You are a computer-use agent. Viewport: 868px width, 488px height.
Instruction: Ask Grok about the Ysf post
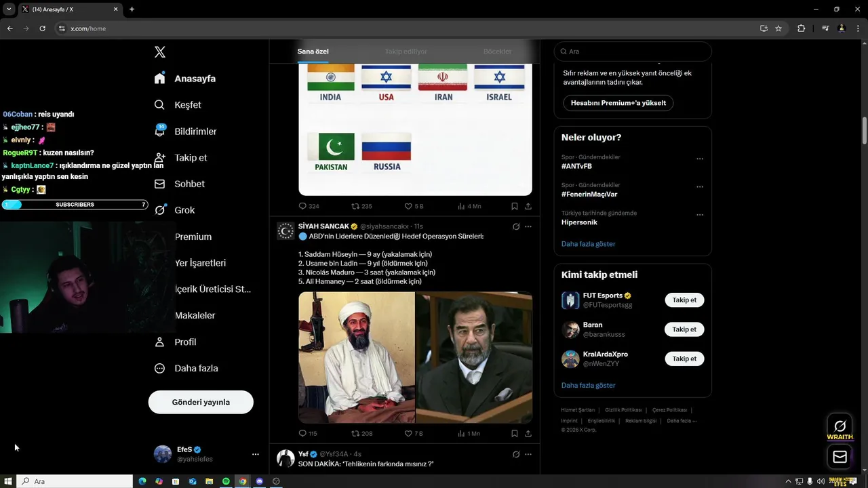click(516, 454)
